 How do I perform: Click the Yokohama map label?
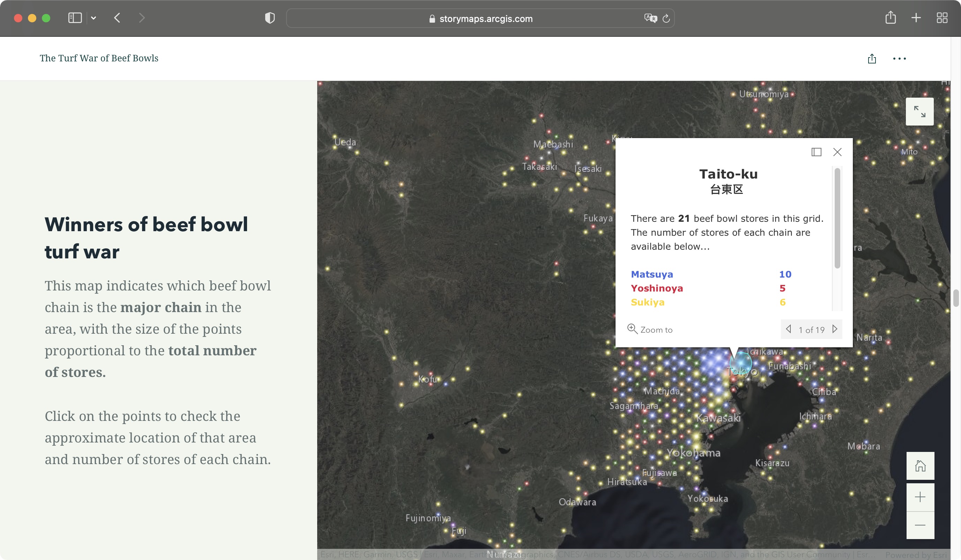pyautogui.click(x=694, y=453)
